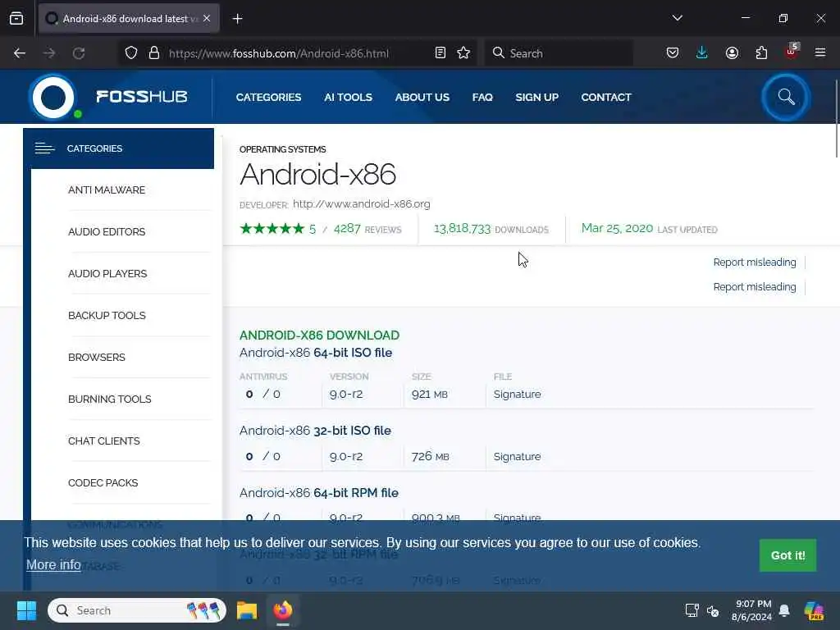Open the SIGN UP nav item
Screen dimensions: 840x630
click(536, 97)
